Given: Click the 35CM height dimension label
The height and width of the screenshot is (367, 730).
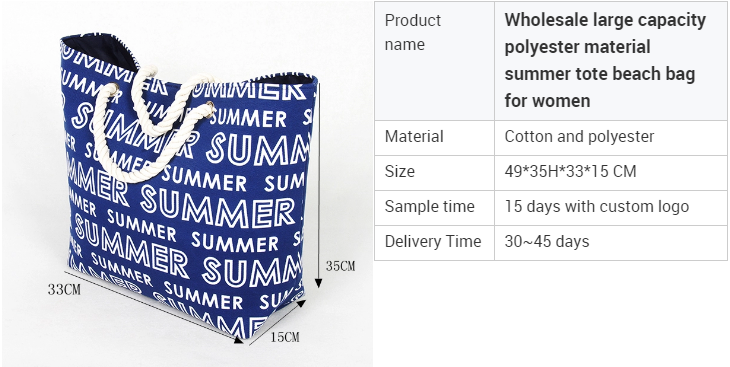Looking at the screenshot, I should [340, 266].
